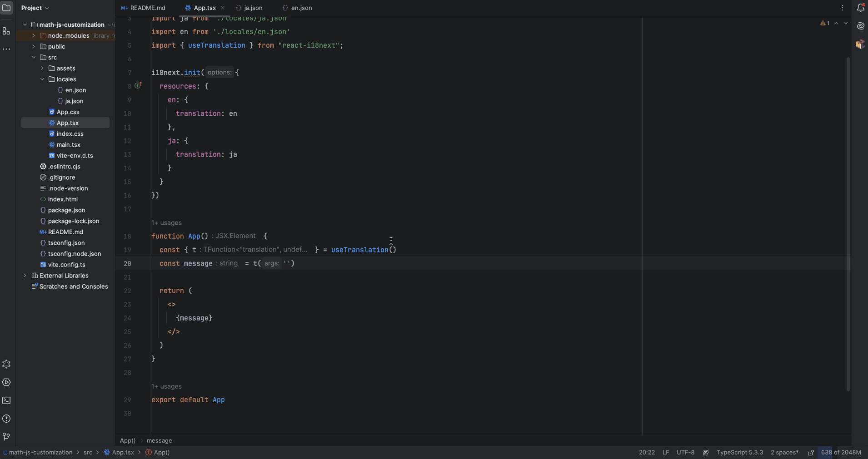Expand the assets folder
The image size is (868, 459).
[x=42, y=68]
